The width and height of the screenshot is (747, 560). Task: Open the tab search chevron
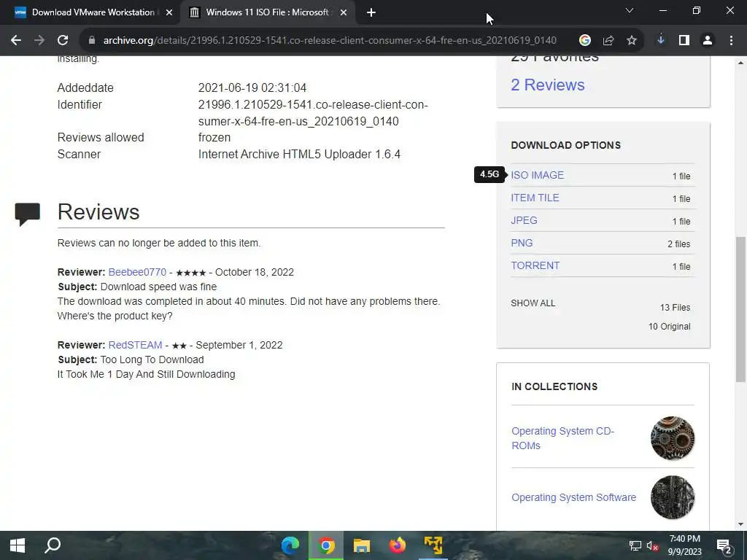(x=630, y=11)
